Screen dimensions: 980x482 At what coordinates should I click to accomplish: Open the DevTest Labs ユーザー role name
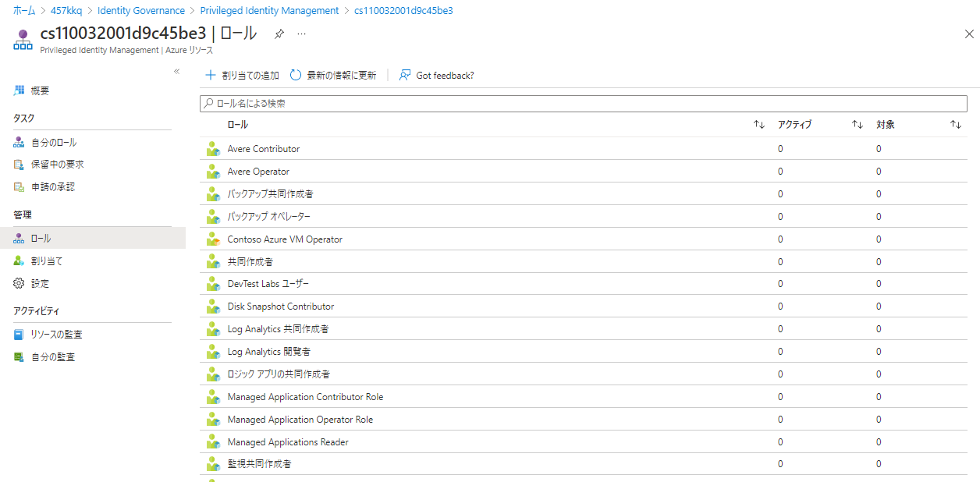[268, 284]
